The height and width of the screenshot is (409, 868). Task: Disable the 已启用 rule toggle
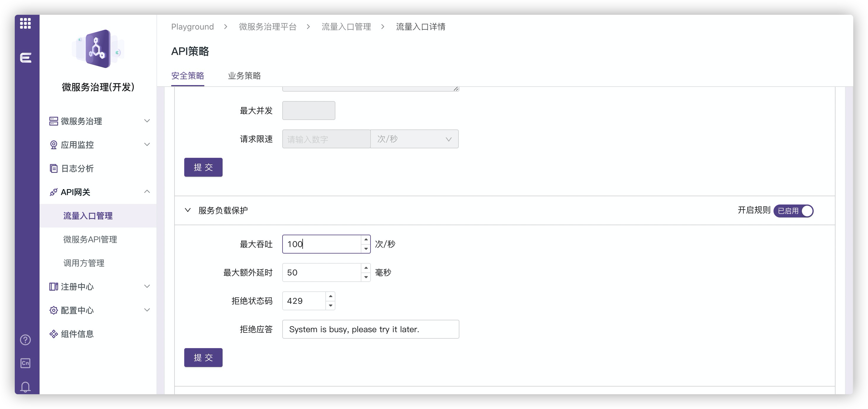click(794, 211)
